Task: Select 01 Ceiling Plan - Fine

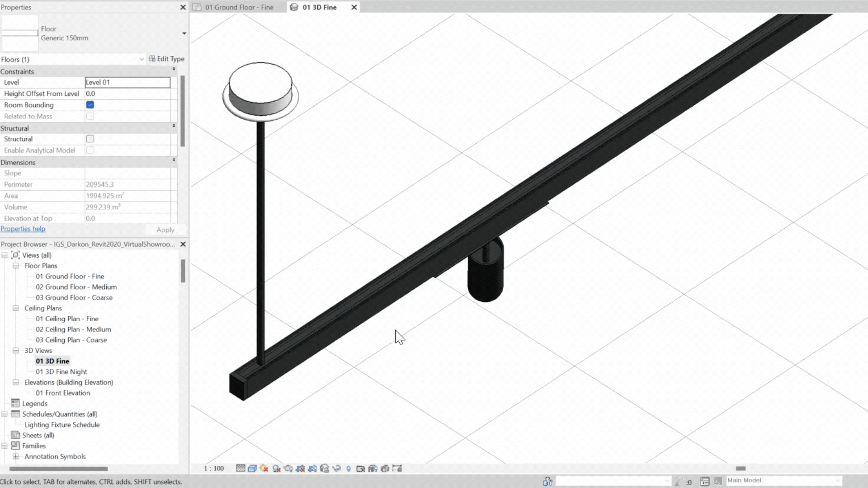Action: (67, 319)
